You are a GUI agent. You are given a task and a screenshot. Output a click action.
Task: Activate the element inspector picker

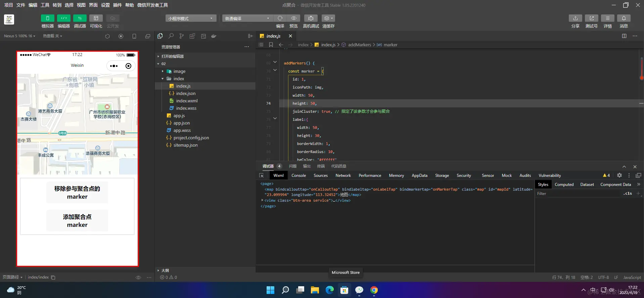tap(261, 176)
